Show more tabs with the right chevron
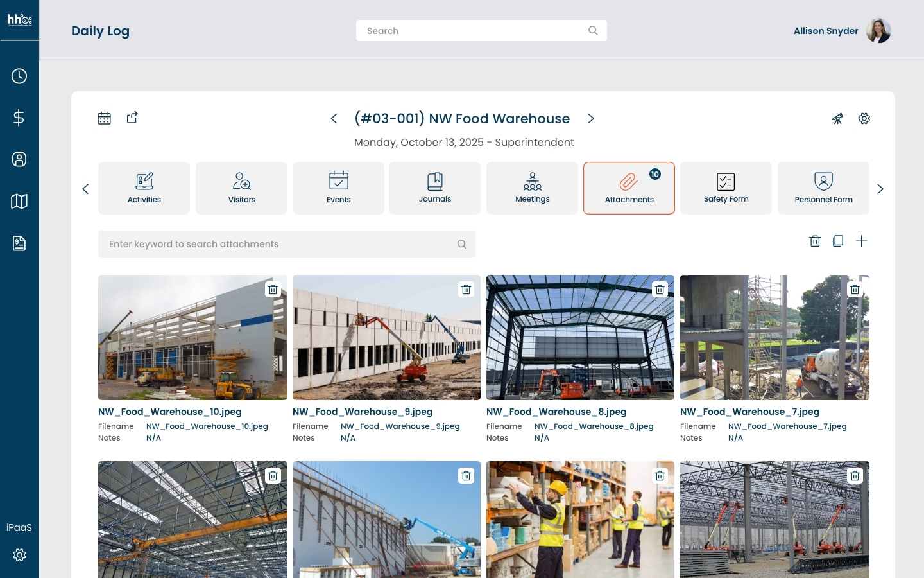 click(x=880, y=189)
